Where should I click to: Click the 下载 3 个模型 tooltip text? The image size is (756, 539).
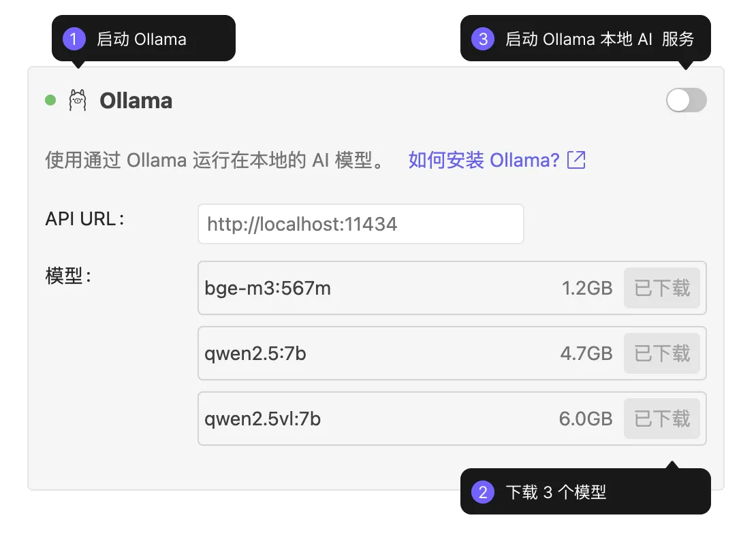(x=556, y=492)
